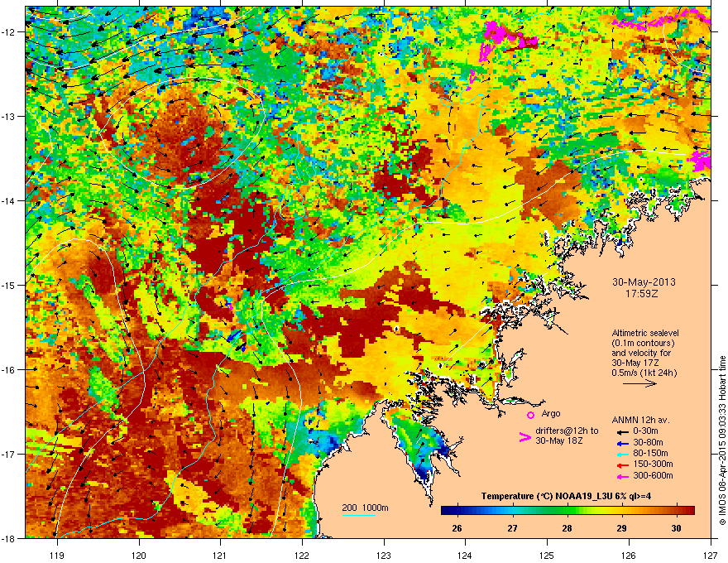The image size is (728, 563).
Task: Click the '0-30m' depth label
Action: click(644, 431)
